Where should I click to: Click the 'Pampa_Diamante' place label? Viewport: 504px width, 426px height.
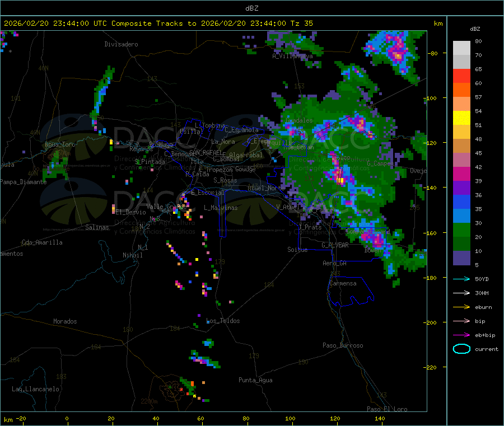tap(23, 182)
